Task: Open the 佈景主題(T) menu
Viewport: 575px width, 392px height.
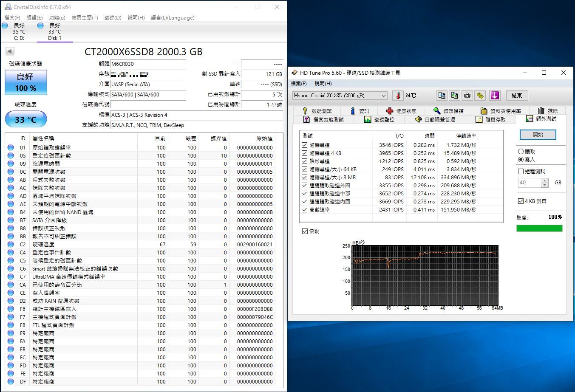Action: [85, 18]
